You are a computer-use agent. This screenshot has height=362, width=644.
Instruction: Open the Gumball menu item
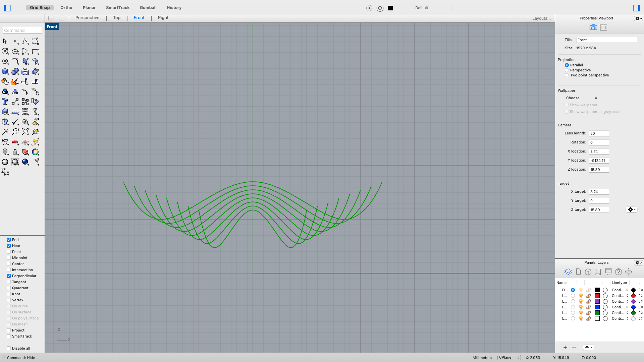[148, 7]
